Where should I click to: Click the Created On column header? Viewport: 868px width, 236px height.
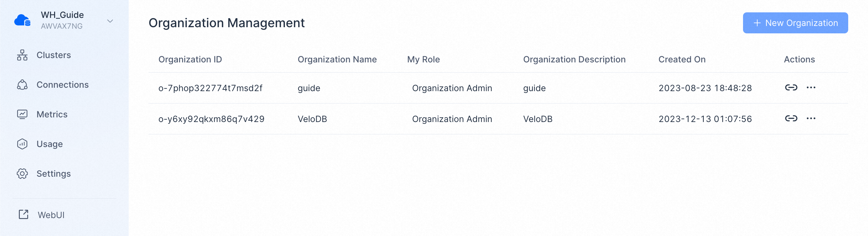682,60
